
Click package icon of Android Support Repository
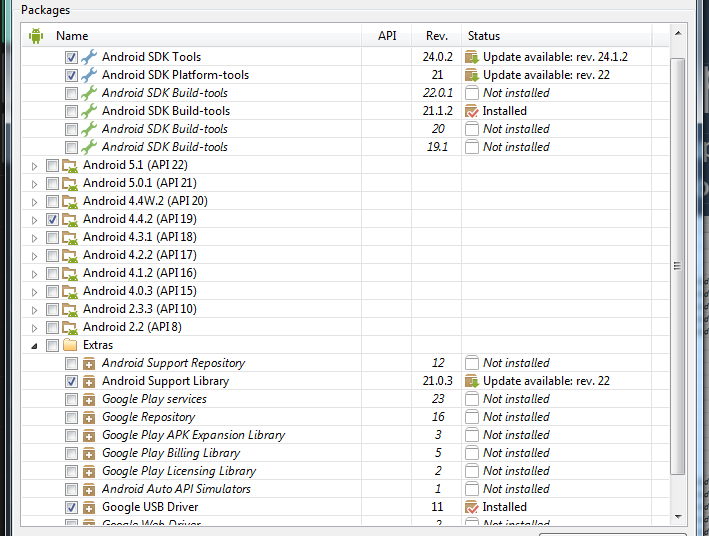click(x=89, y=363)
